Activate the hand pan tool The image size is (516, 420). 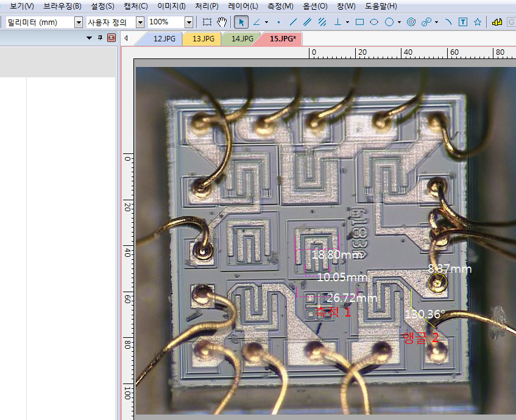tap(222, 22)
